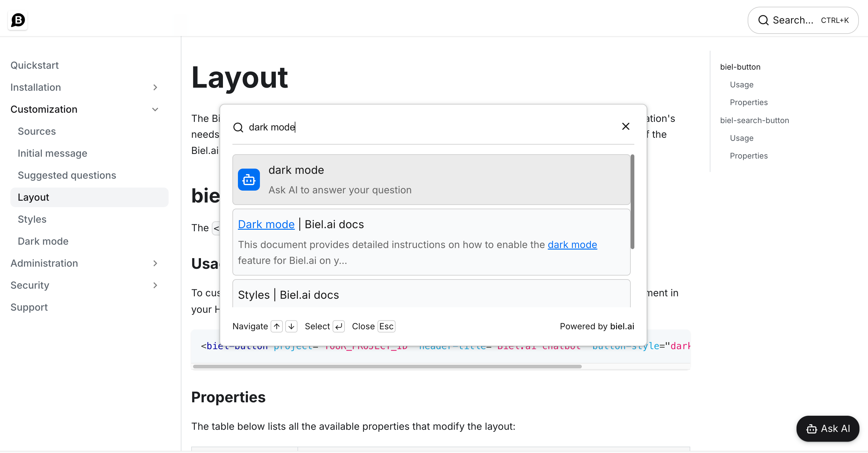Viewport: 868px width, 453px height.
Task: Open the Administration sidebar item
Action: click(x=44, y=263)
